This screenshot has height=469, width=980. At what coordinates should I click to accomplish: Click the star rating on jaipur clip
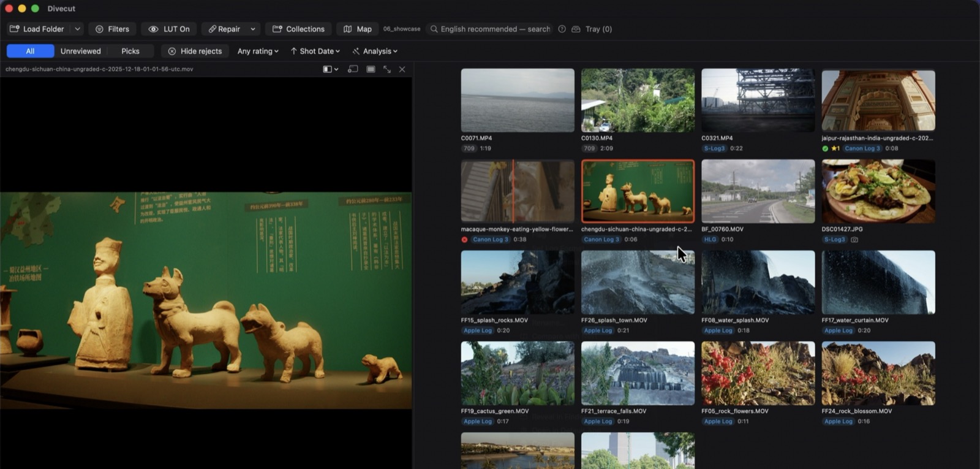click(835, 148)
